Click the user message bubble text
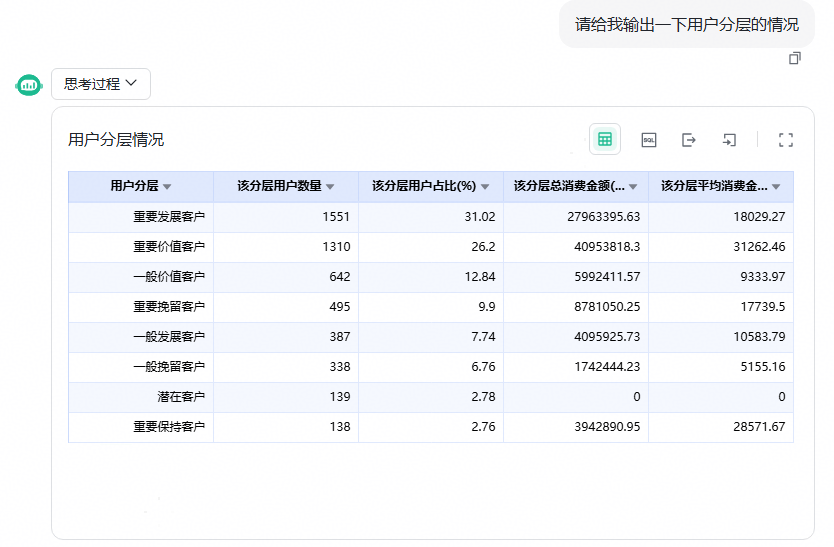This screenshot has width=834, height=547. tap(687, 25)
